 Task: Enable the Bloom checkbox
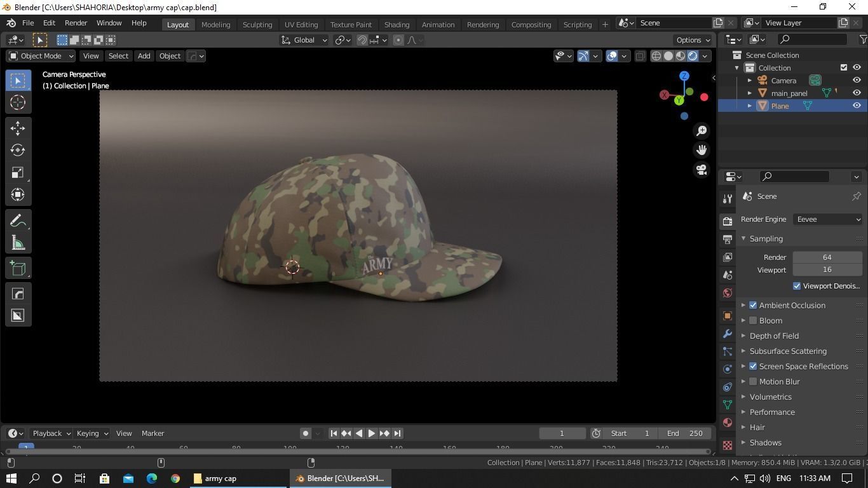click(x=753, y=321)
